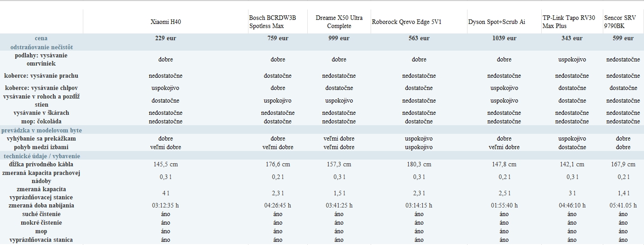Viewport: 644px width, 245px height.
Task: Select the 'mop: čokoláda' row label
Action: (x=41, y=121)
